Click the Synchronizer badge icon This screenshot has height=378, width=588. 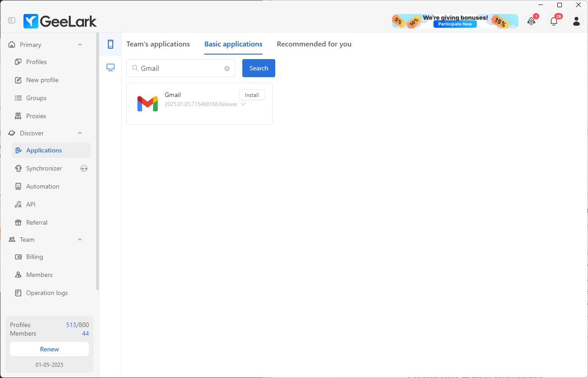coord(84,168)
